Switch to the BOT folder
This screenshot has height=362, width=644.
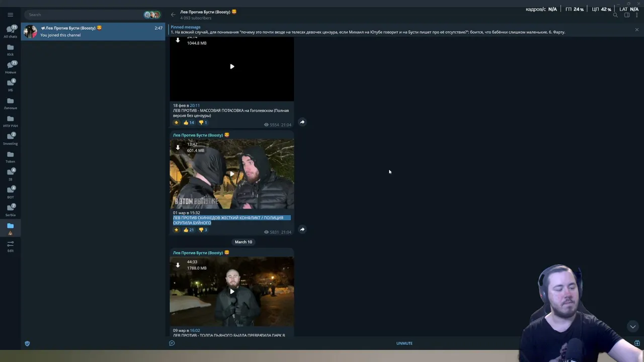[11, 193]
